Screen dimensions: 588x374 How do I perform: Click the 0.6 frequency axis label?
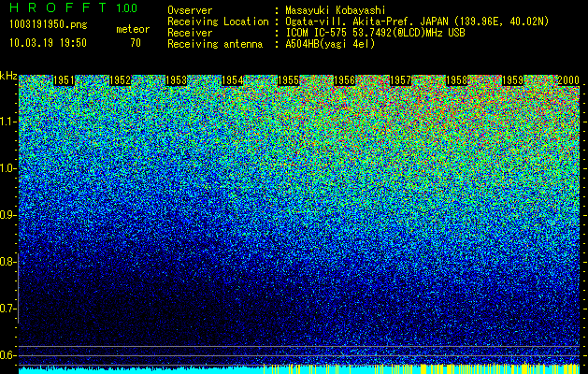tap(7, 355)
